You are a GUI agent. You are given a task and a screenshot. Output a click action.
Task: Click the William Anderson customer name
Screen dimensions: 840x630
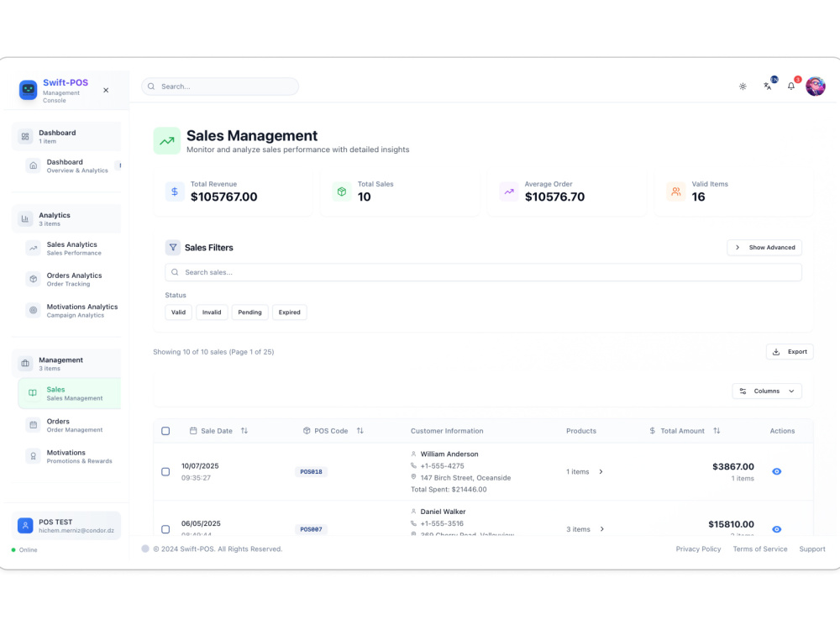point(449,454)
